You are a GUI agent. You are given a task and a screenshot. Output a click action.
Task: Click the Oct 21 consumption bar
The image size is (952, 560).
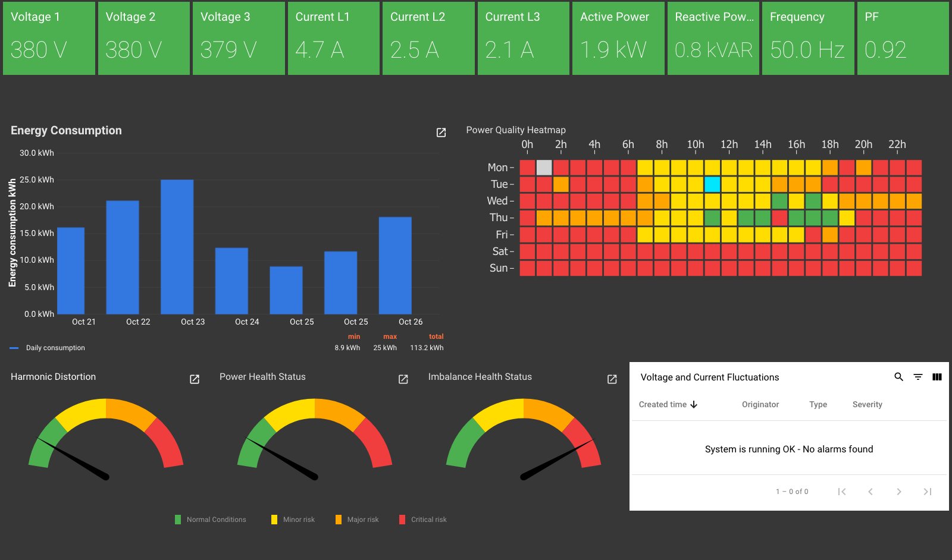(x=70, y=270)
